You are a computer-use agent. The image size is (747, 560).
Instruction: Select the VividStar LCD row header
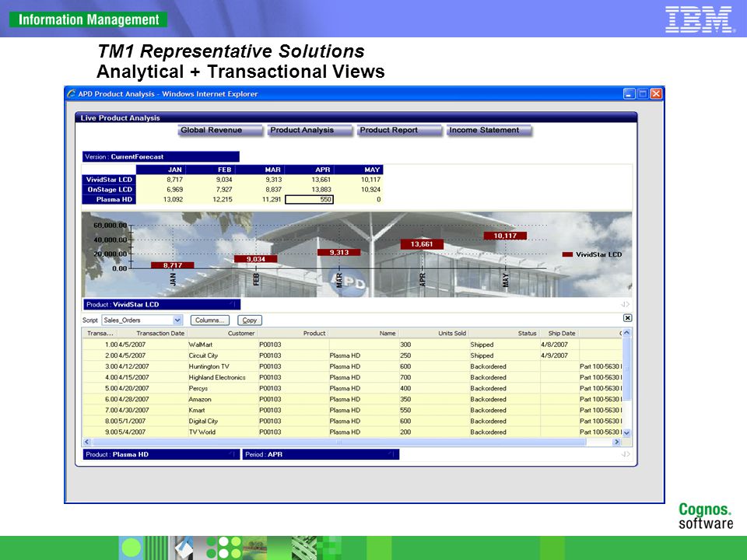[x=109, y=180]
